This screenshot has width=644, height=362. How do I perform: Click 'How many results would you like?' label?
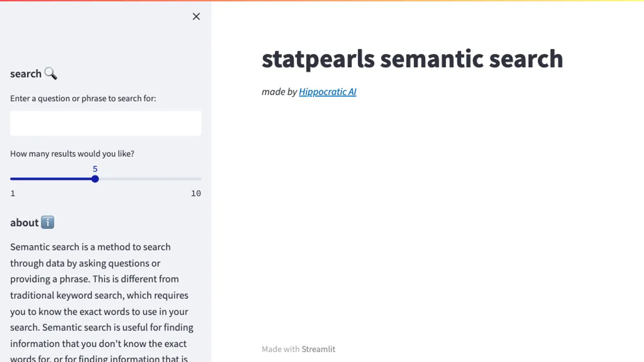(x=72, y=154)
